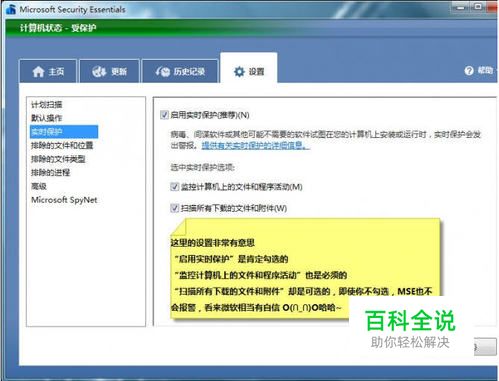This screenshot has width=499, height=381.
Task: Minimize the Microsoft Security Essentials window
Action: point(461,7)
